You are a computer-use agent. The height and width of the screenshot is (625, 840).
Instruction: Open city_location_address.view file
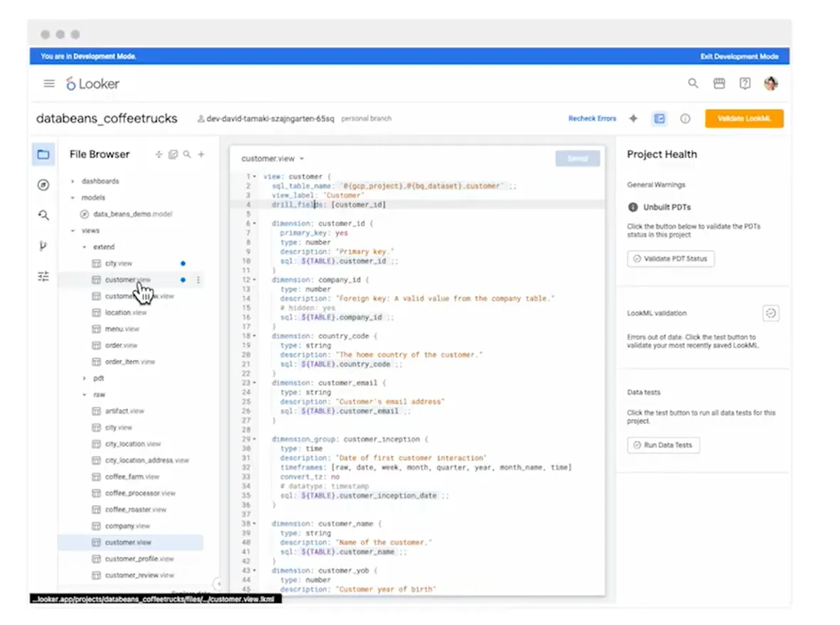pyautogui.click(x=147, y=461)
